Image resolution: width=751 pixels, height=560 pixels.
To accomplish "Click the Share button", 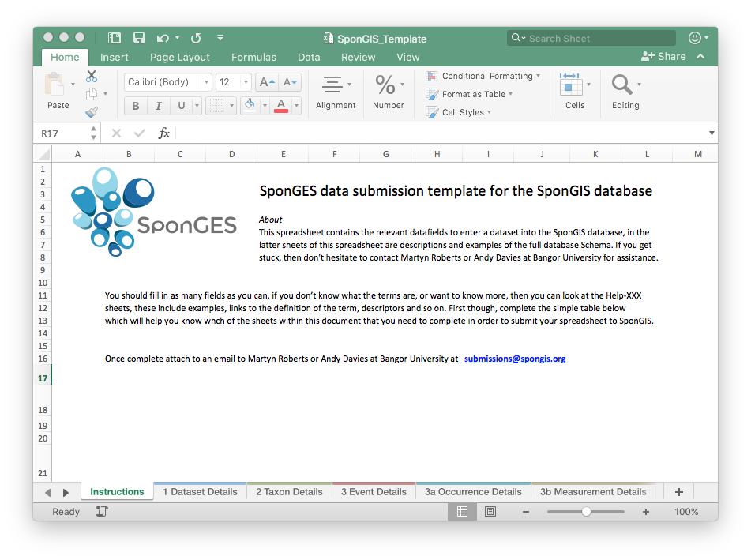I will [663, 57].
